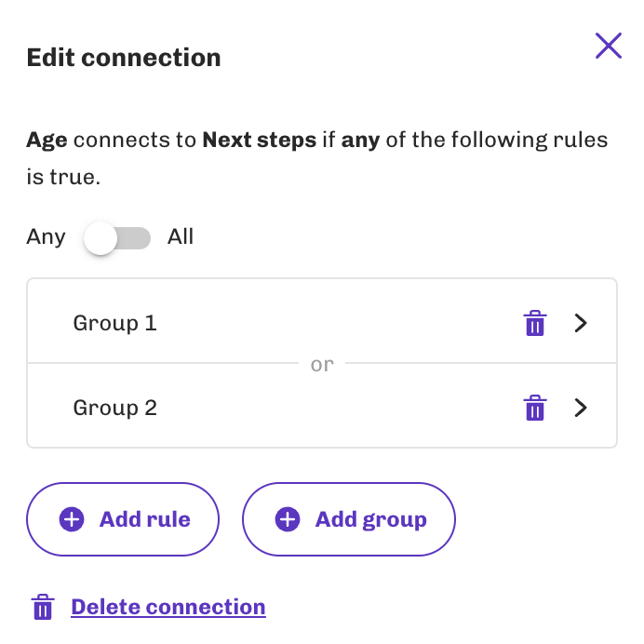The image size is (644, 644).
Task: Click the bold Age text in the description
Action: coord(47,141)
